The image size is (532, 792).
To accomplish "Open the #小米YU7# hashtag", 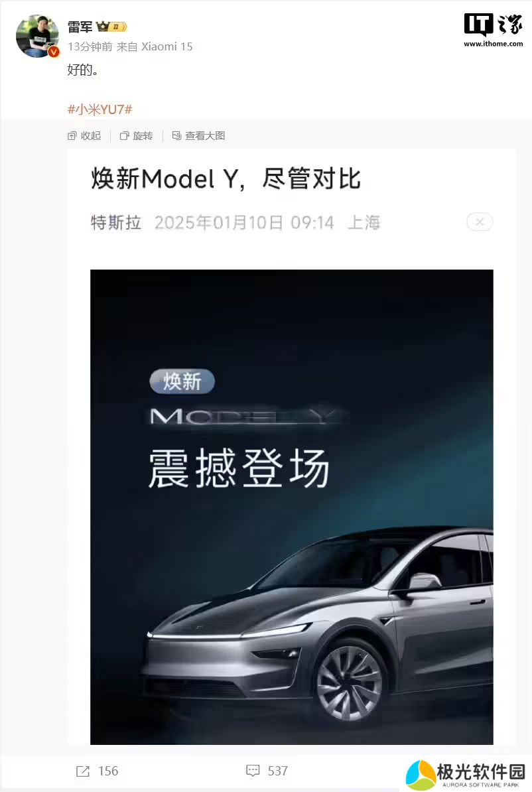I will pos(100,109).
